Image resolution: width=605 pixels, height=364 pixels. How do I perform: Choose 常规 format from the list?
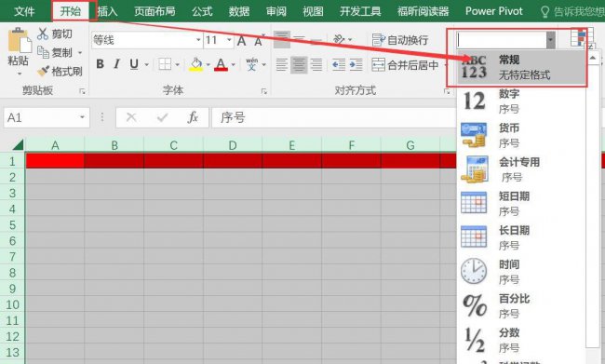(521, 67)
